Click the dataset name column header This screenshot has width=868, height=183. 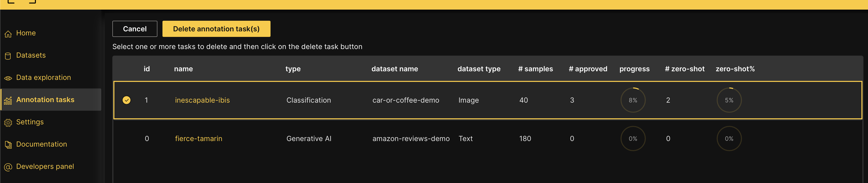[395, 69]
